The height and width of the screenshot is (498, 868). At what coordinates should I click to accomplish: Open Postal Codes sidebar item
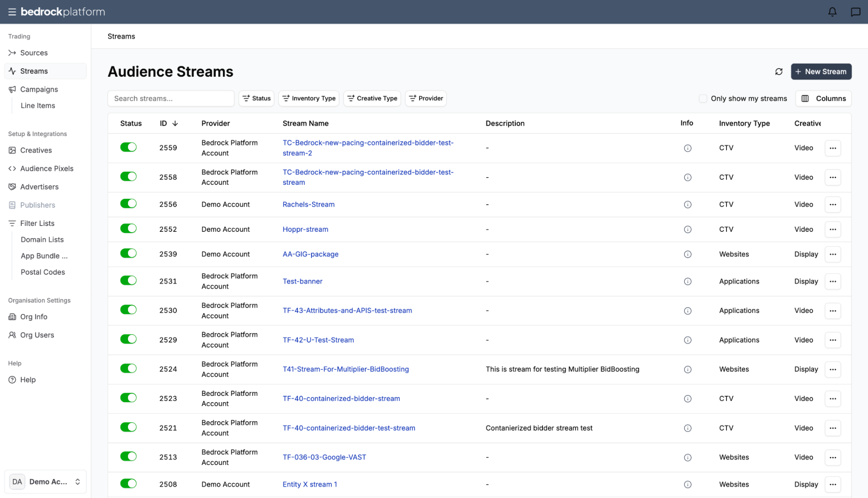coord(43,272)
